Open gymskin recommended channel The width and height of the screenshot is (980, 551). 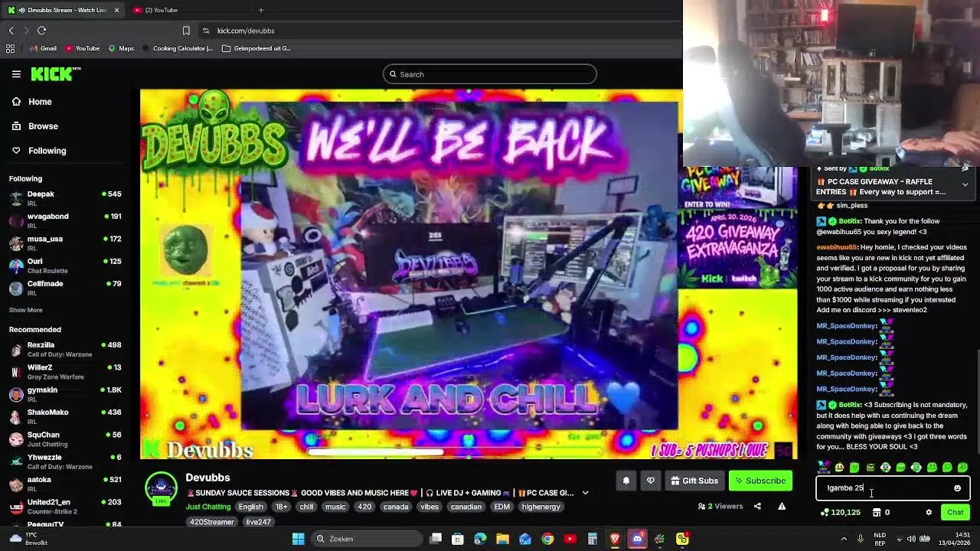[65, 394]
